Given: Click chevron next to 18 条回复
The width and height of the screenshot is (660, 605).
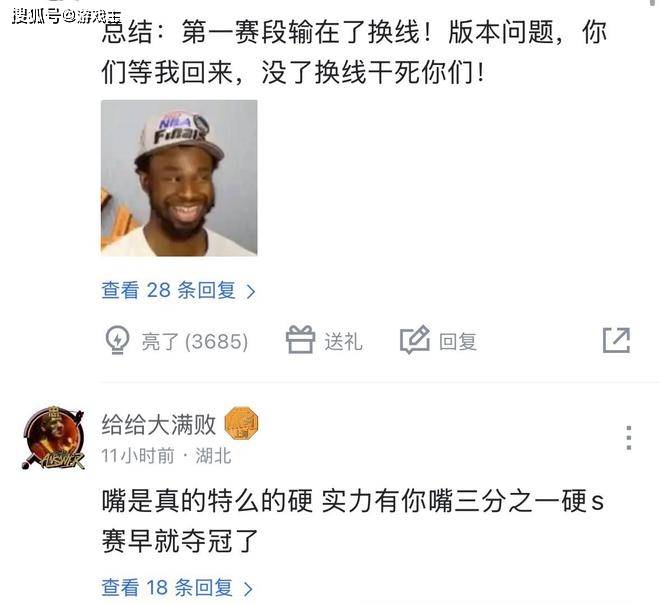Looking at the screenshot, I should click(x=249, y=589).
